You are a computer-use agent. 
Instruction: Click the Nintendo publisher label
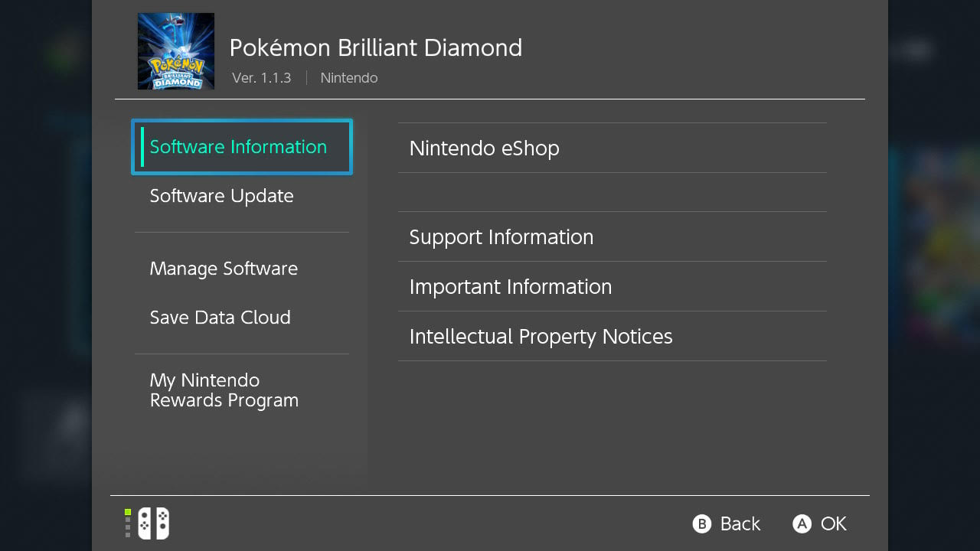(349, 78)
